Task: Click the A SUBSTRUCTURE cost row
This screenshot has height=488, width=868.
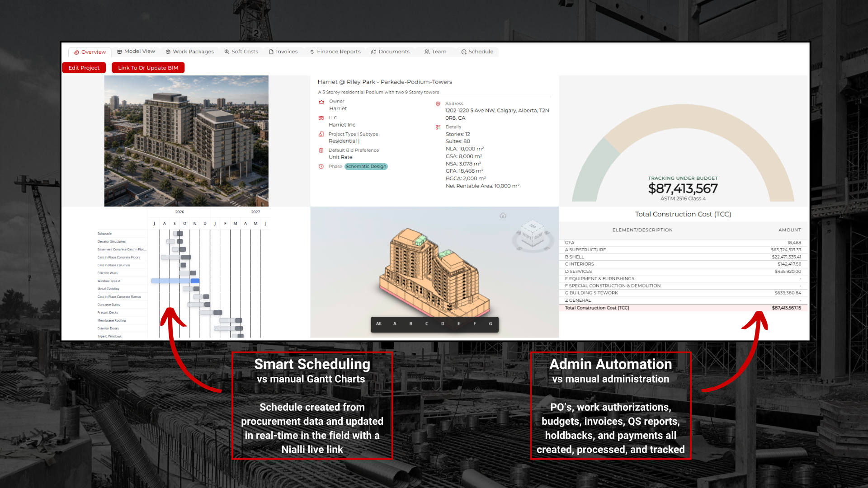Action: click(x=683, y=250)
